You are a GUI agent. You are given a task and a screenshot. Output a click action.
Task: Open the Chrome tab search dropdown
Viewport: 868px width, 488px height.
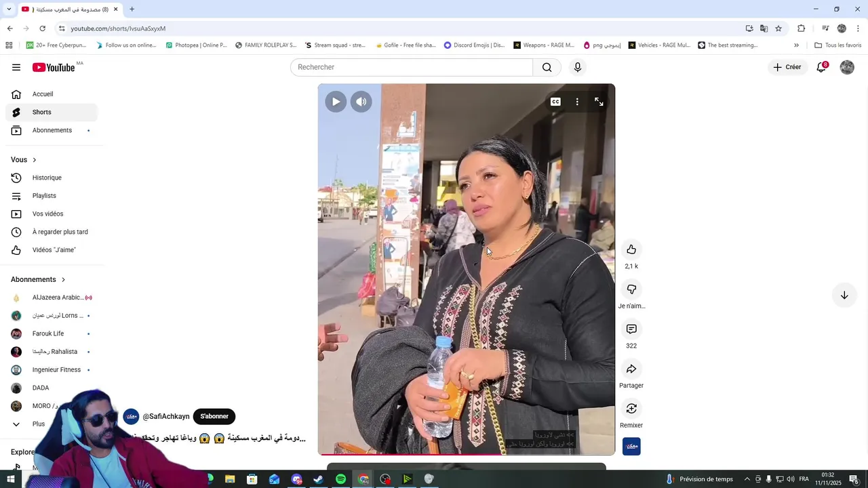(x=9, y=9)
